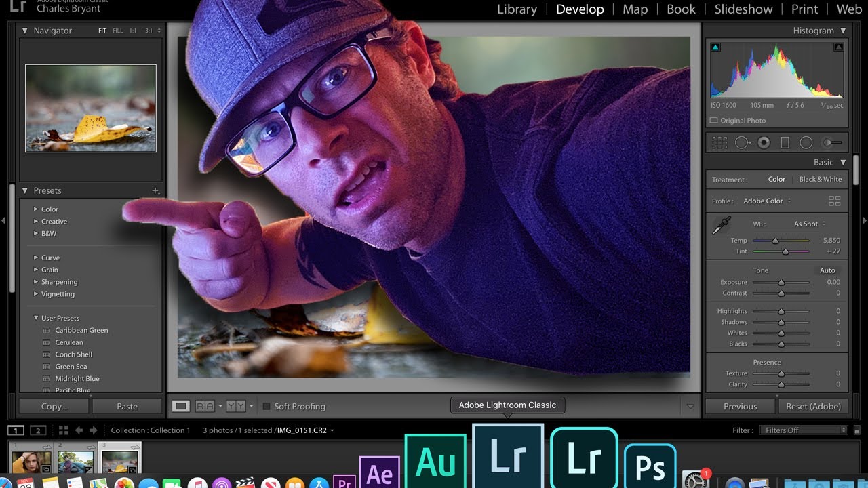Image resolution: width=868 pixels, height=488 pixels.
Task: Select the Adjustment Brush tool
Action: pyautogui.click(x=832, y=143)
